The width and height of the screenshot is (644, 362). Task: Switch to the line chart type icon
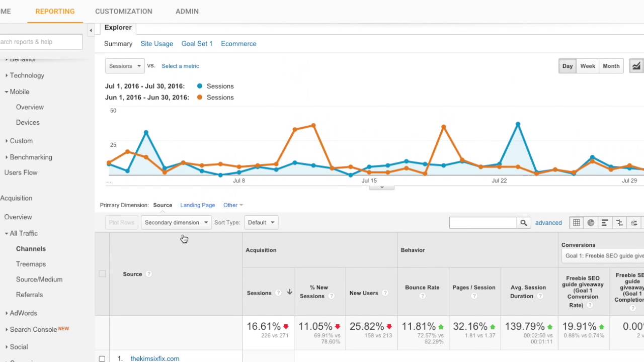tap(636, 66)
